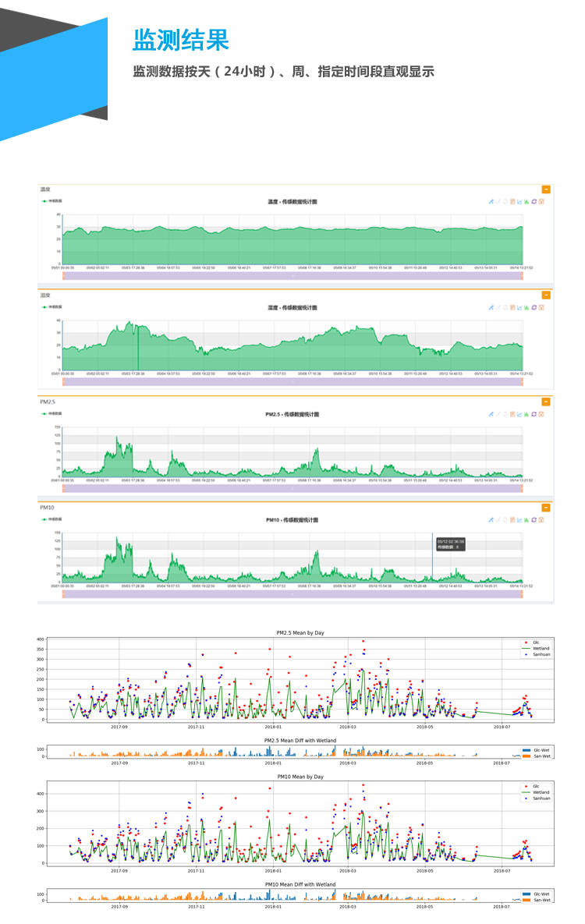Collapse the PM10 panel with orange minus button

[546, 508]
